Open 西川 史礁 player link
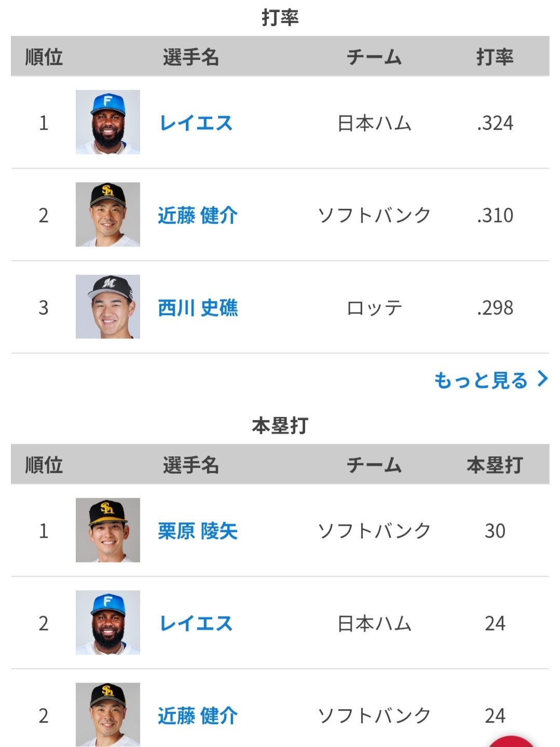The height and width of the screenshot is (747, 560). coord(198,307)
